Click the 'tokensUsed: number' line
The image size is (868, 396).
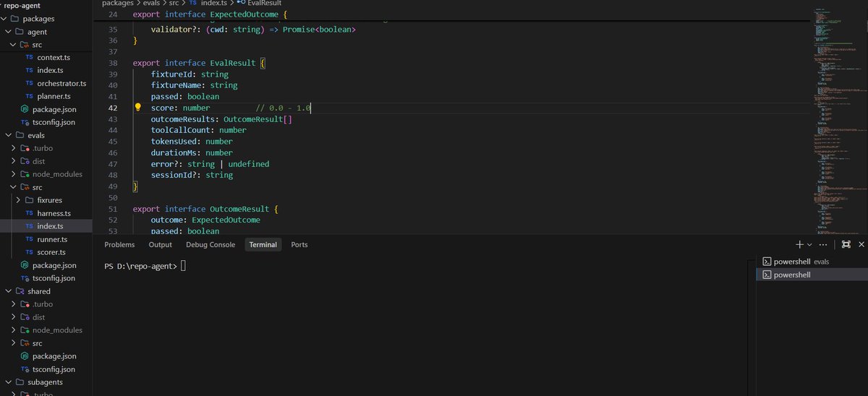[x=192, y=142]
